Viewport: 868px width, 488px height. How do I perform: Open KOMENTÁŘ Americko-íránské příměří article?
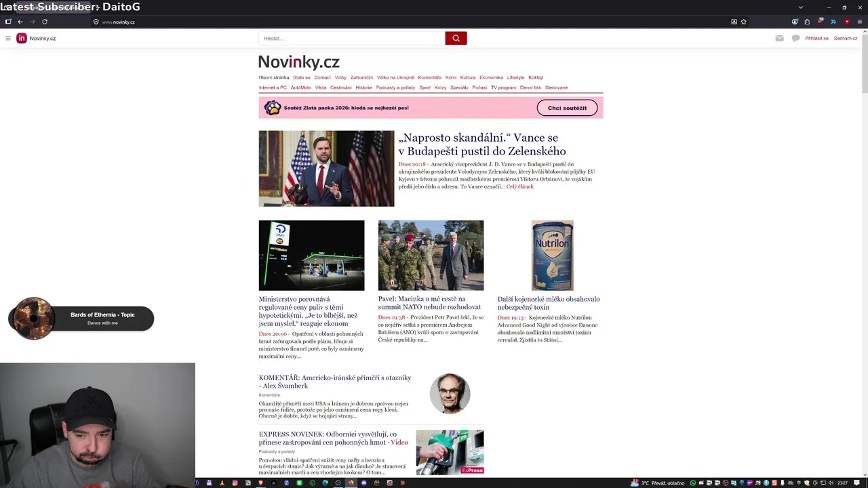point(335,382)
